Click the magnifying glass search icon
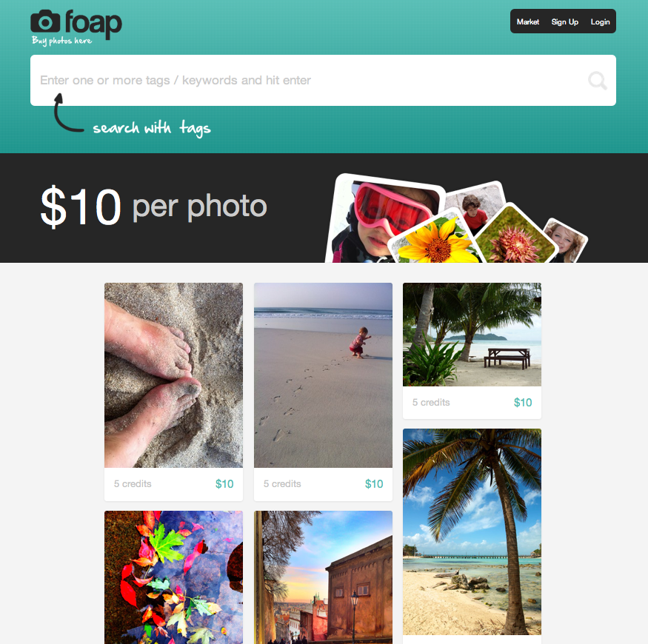The width and height of the screenshot is (648, 644). pos(598,80)
